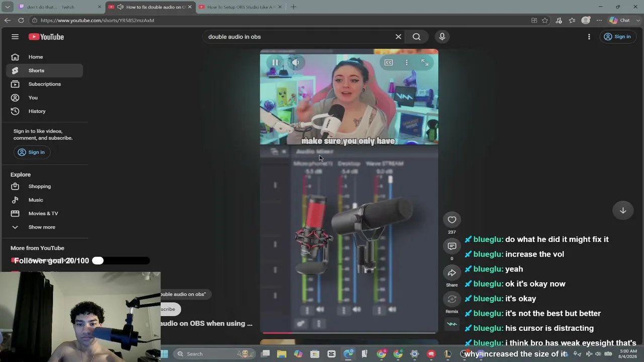
Task: Pause the Short video
Action: coord(275,62)
